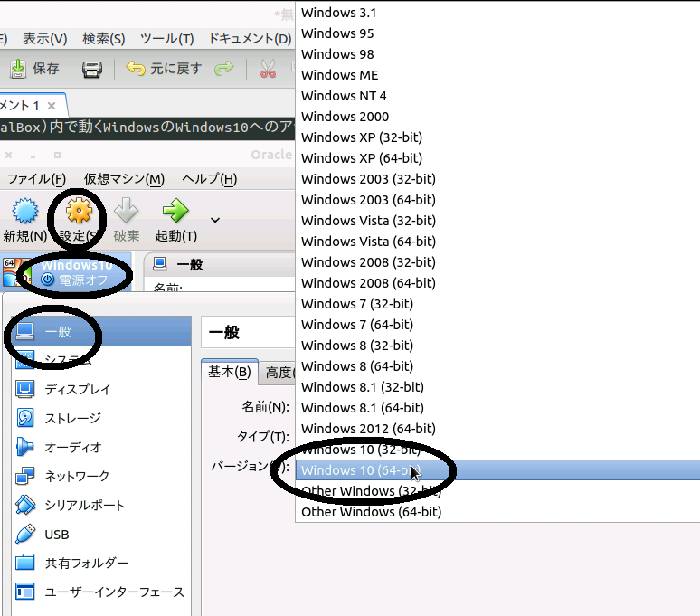Image resolution: width=700 pixels, height=616 pixels.
Task: Click the Shared Folder icon
Action: [x=25, y=563]
